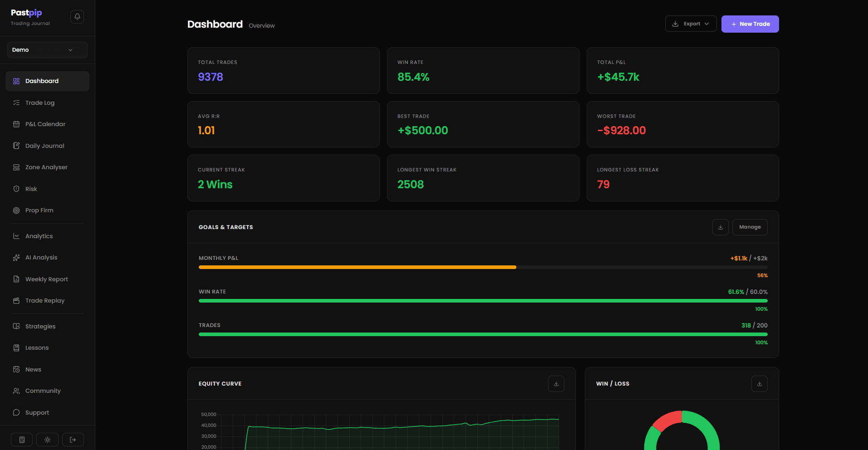Click the Worst Trade value -$928.00
The height and width of the screenshot is (450, 868).
click(621, 131)
